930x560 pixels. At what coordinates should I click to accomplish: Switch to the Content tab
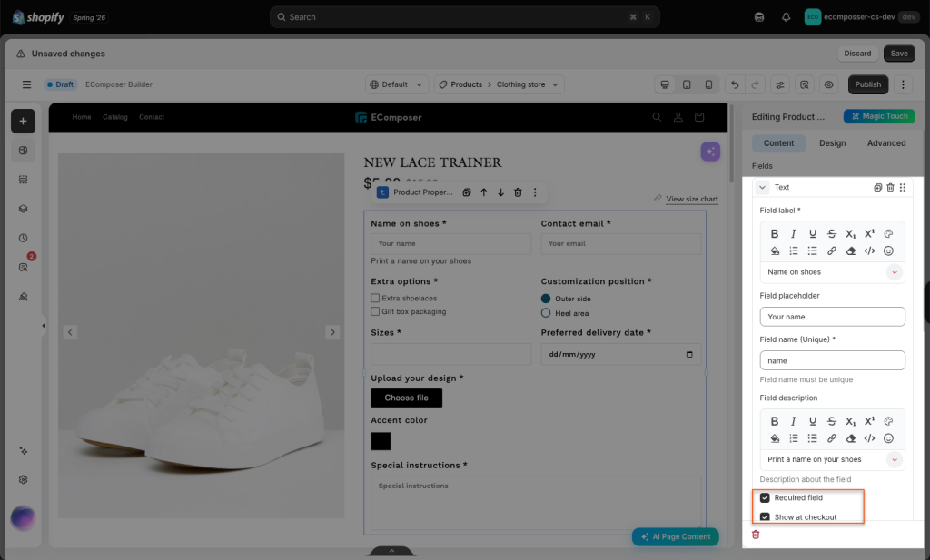(x=778, y=143)
